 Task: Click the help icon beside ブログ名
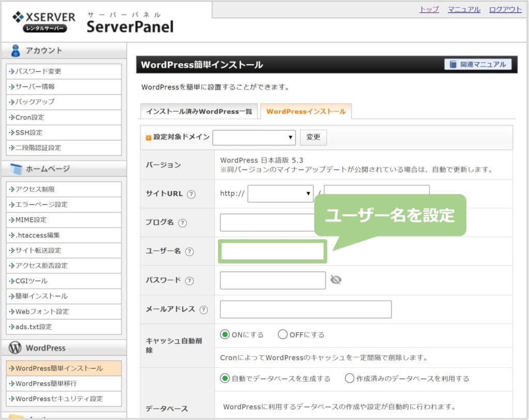(x=182, y=223)
